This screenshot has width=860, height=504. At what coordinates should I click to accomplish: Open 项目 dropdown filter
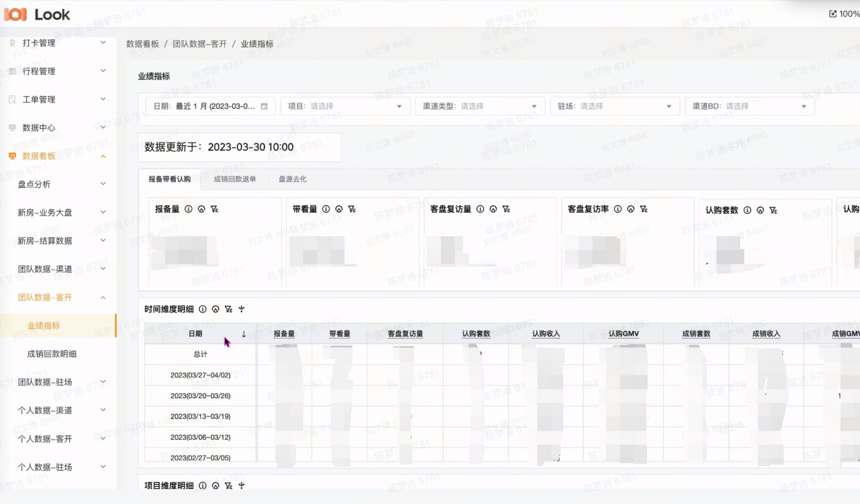(x=345, y=106)
